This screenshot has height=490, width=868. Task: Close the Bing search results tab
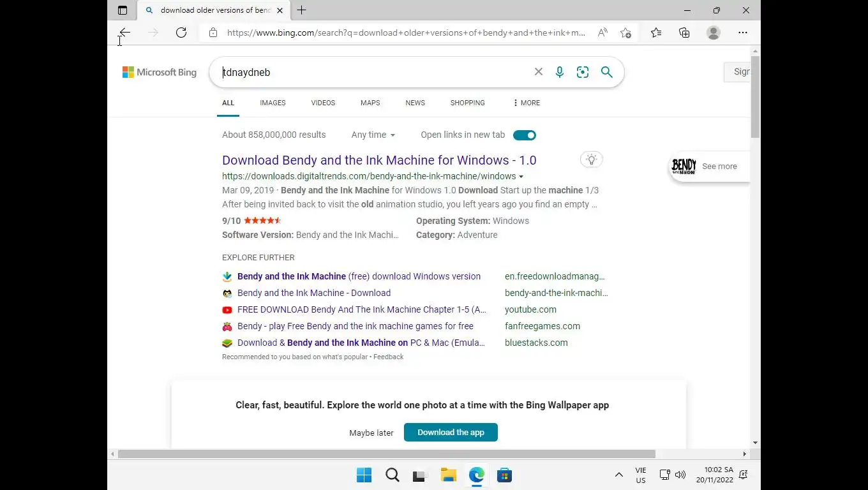[x=280, y=10]
